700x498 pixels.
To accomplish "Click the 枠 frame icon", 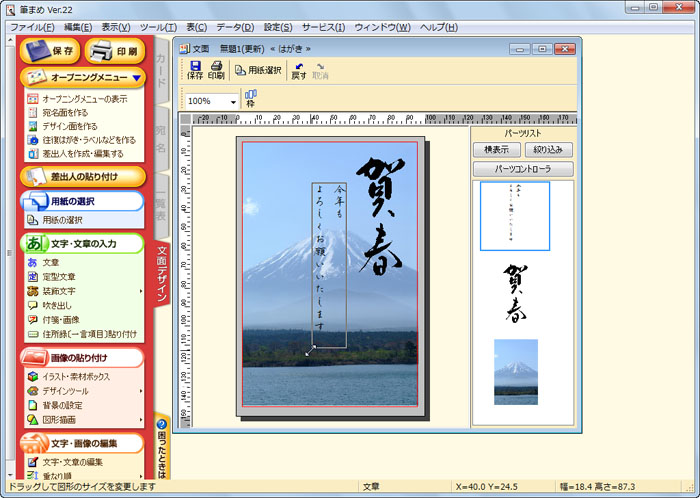I will [x=251, y=98].
